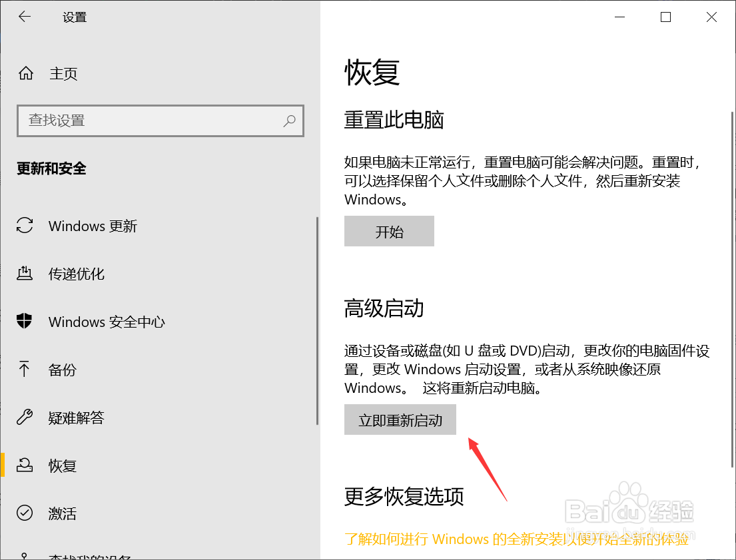Click the 激活 checkmark icon

[24, 513]
